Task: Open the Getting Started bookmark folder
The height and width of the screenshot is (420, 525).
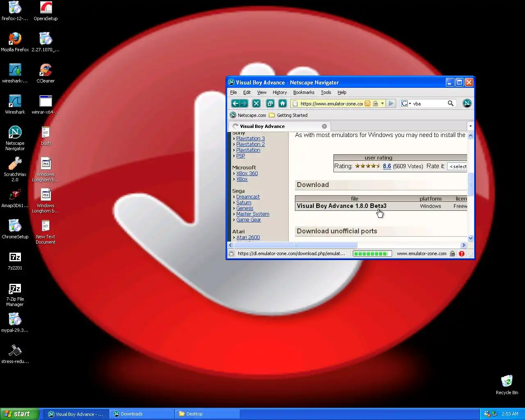Action: [288, 115]
